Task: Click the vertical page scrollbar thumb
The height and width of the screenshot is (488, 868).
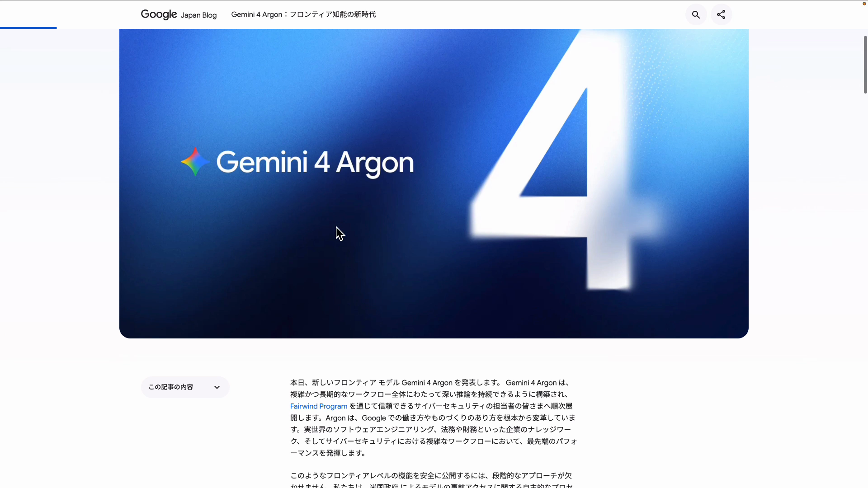Action: tap(865, 65)
